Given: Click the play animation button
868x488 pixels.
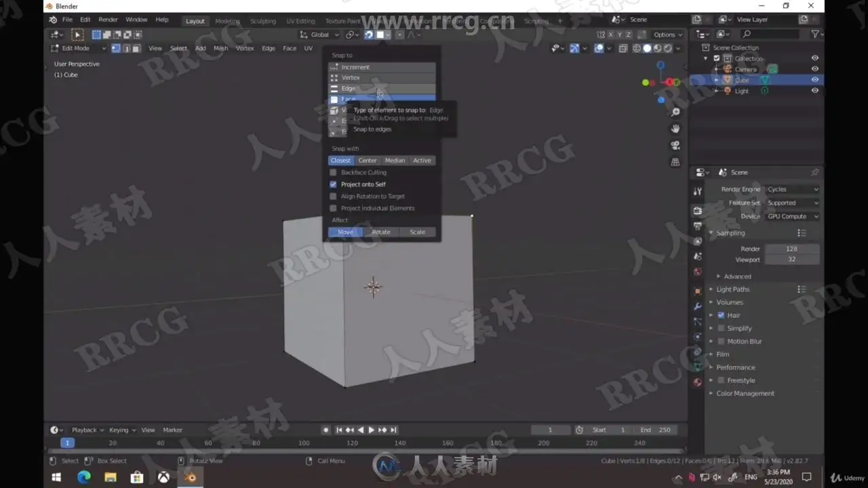Looking at the screenshot, I should click(371, 430).
